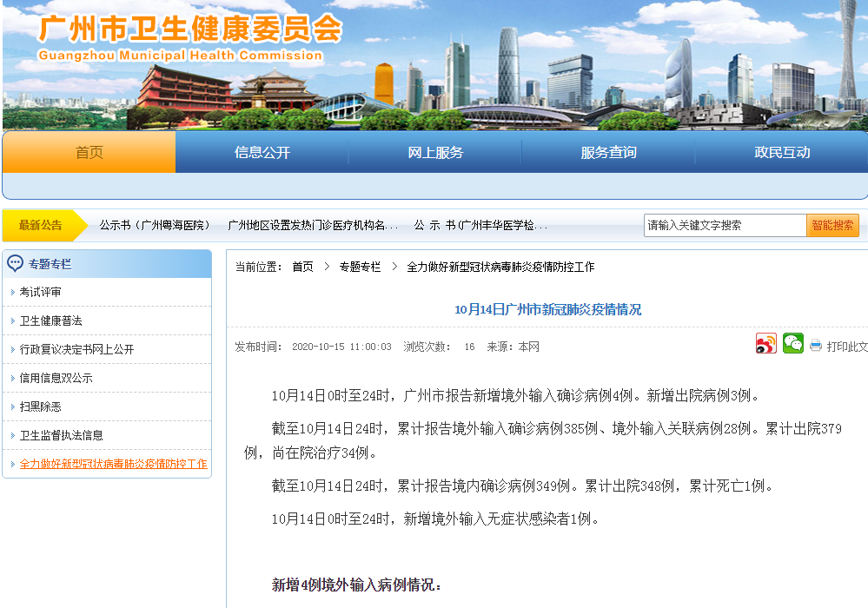Click the 专题专栏 speech bubble icon
Screen dimensions: 868x608
[15, 263]
